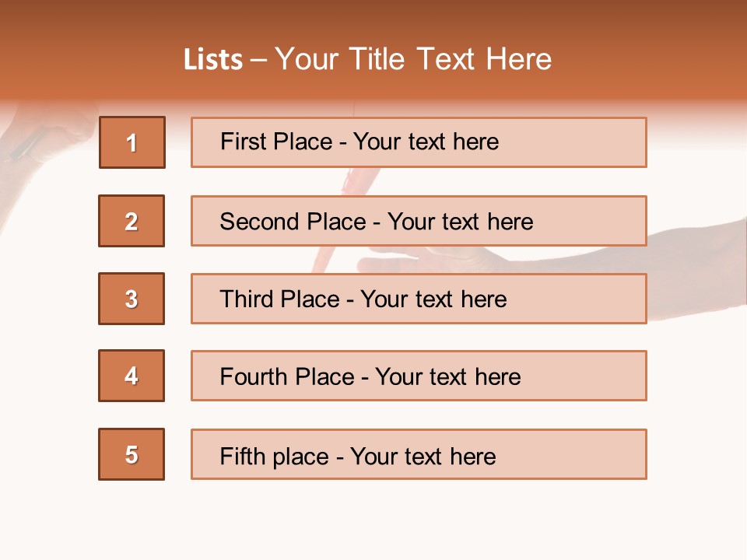The width and height of the screenshot is (747, 560).
Task: Click the blank area left of the number boxes
Action: (47, 350)
